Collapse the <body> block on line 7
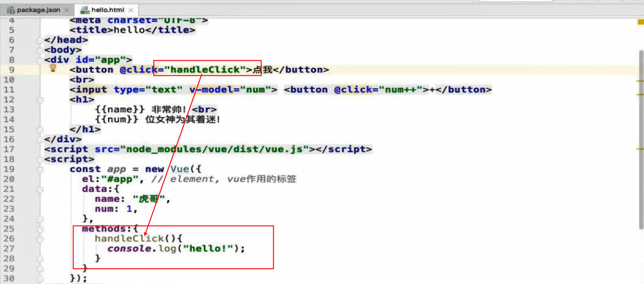The height and width of the screenshot is (284, 644). (x=40, y=50)
